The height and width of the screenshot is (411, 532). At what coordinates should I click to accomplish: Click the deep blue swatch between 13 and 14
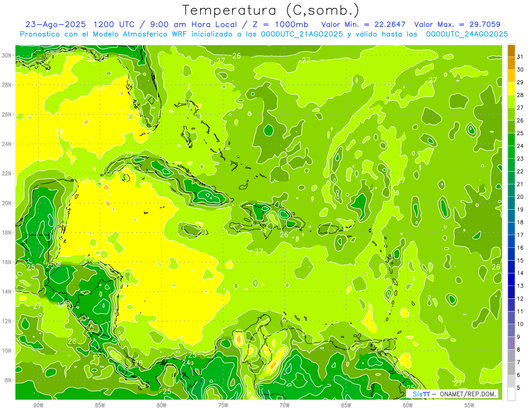tap(511, 280)
